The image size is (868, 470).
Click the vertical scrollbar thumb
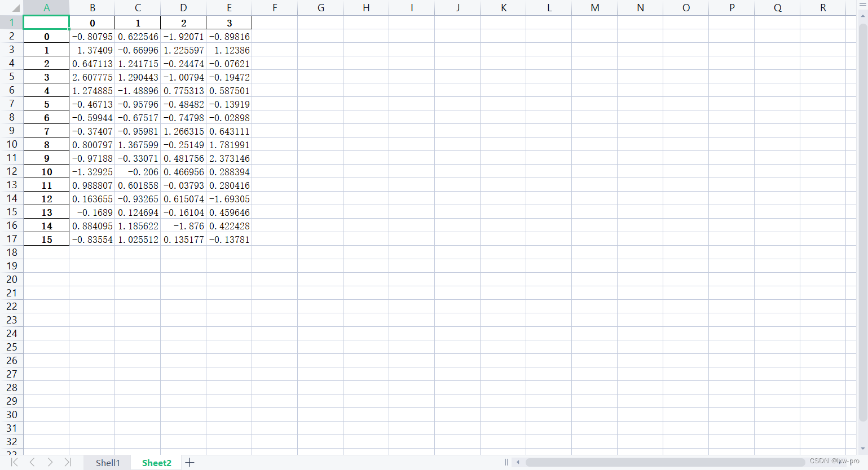tap(862, 223)
